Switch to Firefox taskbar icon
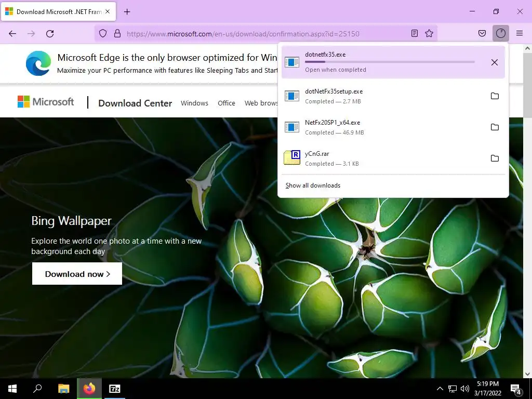The height and width of the screenshot is (399, 532). pos(89,389)
